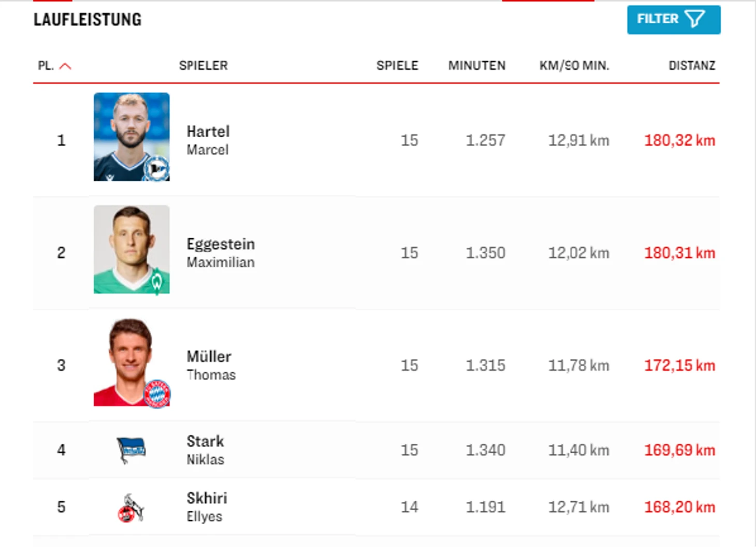Sort by the Spiele column header
The image size is (756, 549).
[x=397, y=65]
